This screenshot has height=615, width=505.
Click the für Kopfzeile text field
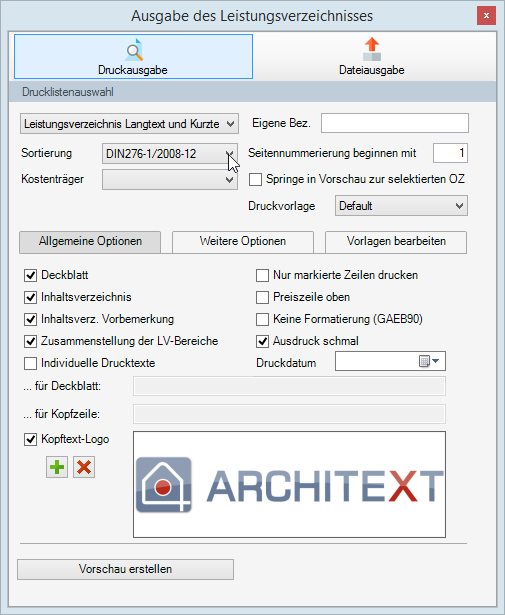click(x=289, y=414)
